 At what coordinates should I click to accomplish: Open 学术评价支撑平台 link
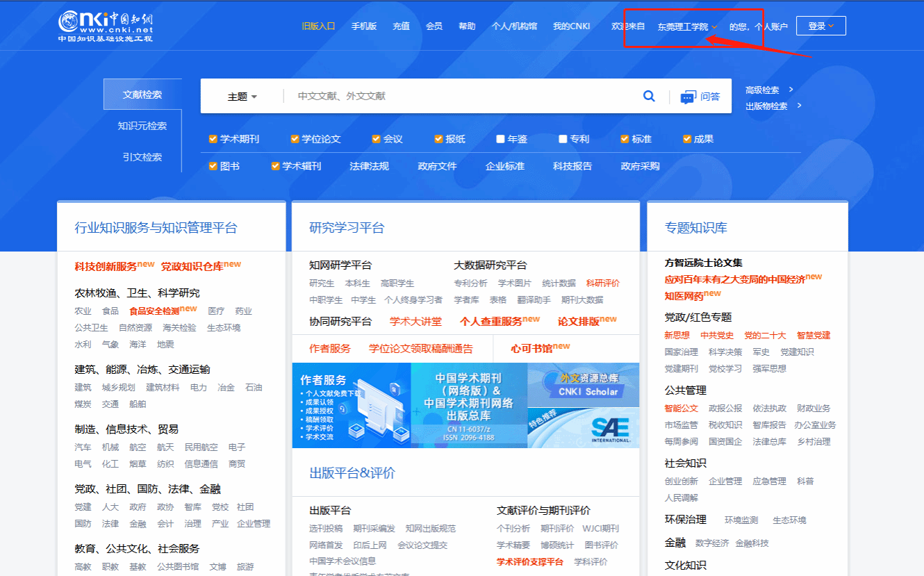pos(530,562)
